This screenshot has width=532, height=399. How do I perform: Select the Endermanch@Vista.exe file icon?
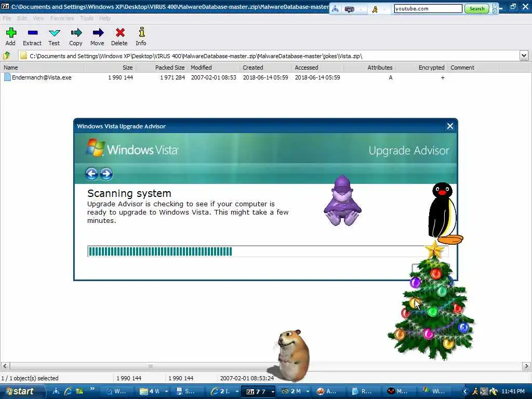(x=7, y=77)
